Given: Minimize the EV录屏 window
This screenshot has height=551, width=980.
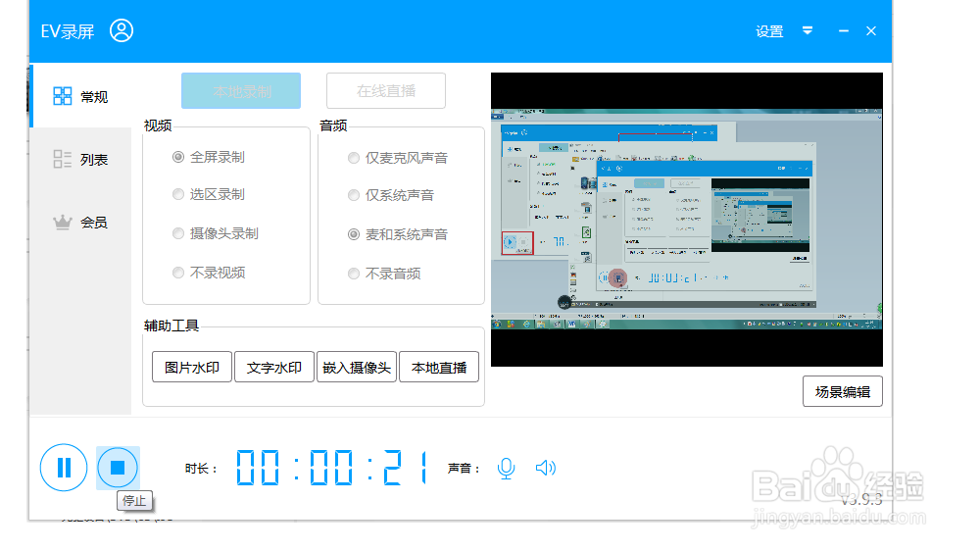Looking at the screenshot, I should tap(843, 30).
